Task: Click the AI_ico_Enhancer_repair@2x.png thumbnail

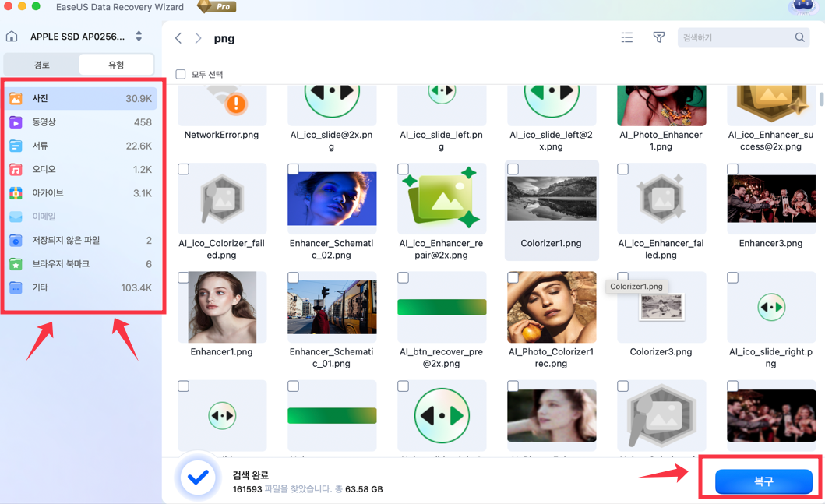Action: tap(442, 199)
